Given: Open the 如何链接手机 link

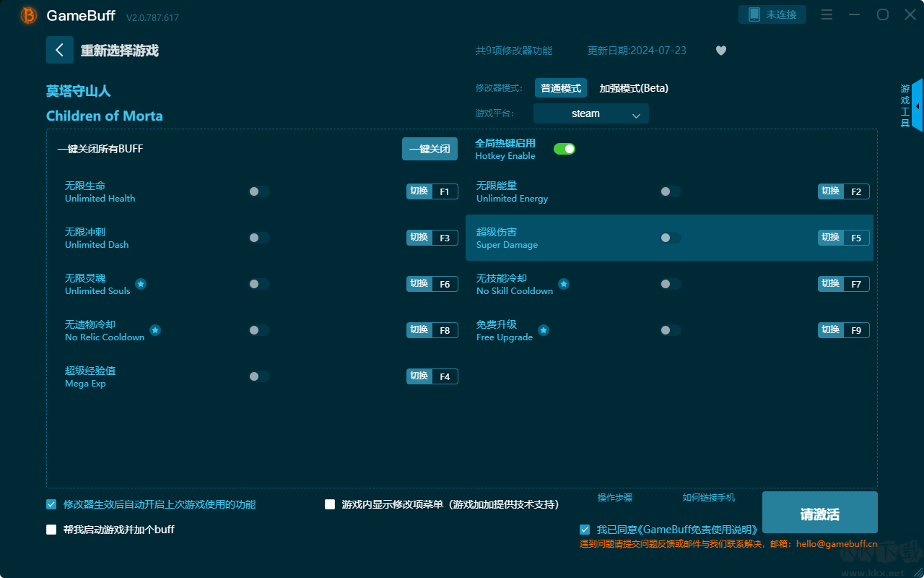Looking at the screenshot, I should (x=709, y=498).
